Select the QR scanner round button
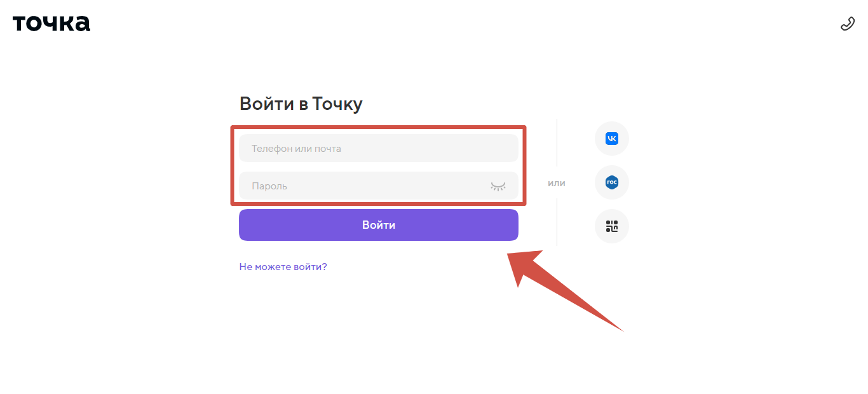The image size is (868, 394). coord(611,226)
